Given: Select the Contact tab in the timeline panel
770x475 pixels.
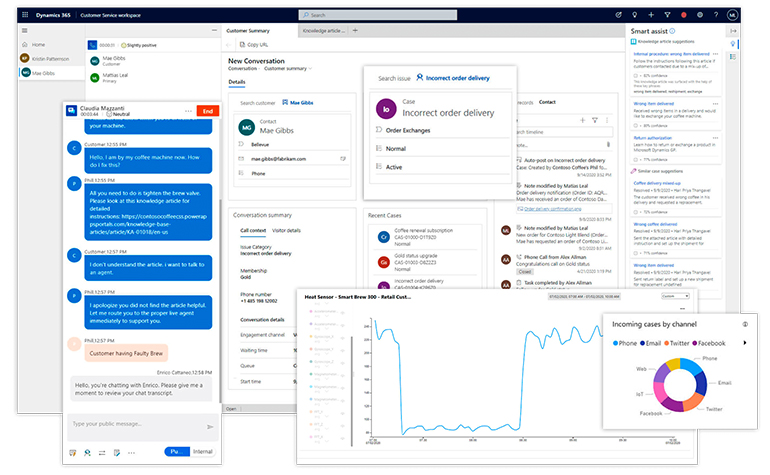Looking at the screenshot, I should (547, 102).
